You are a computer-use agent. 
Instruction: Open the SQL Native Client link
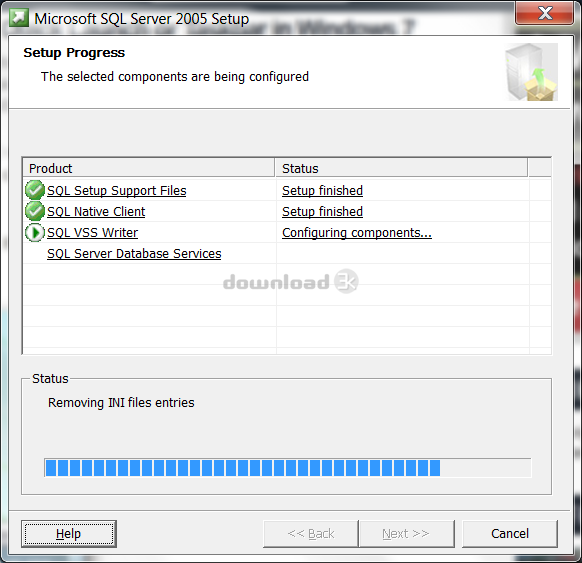(x=96, y=212)
